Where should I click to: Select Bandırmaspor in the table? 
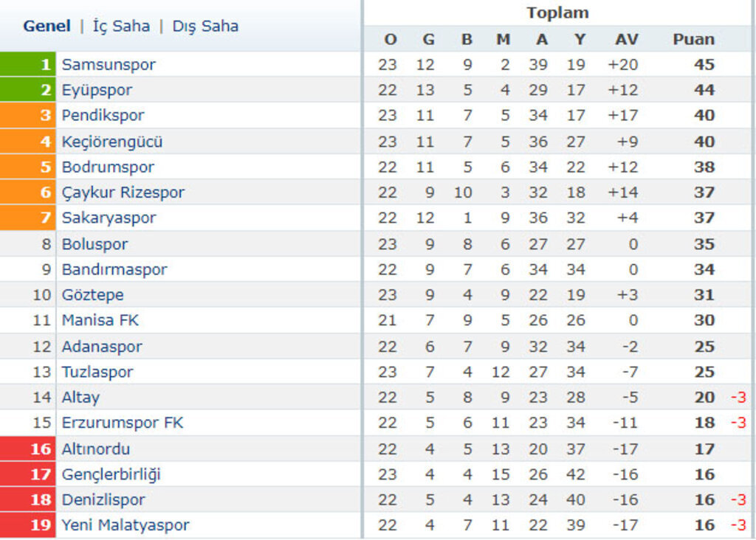[114, 270]
